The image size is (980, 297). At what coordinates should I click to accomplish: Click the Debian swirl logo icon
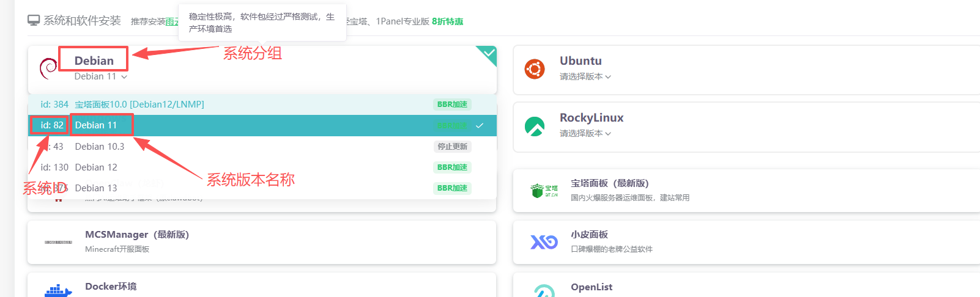pyautogui.click(x=48, y=68)
